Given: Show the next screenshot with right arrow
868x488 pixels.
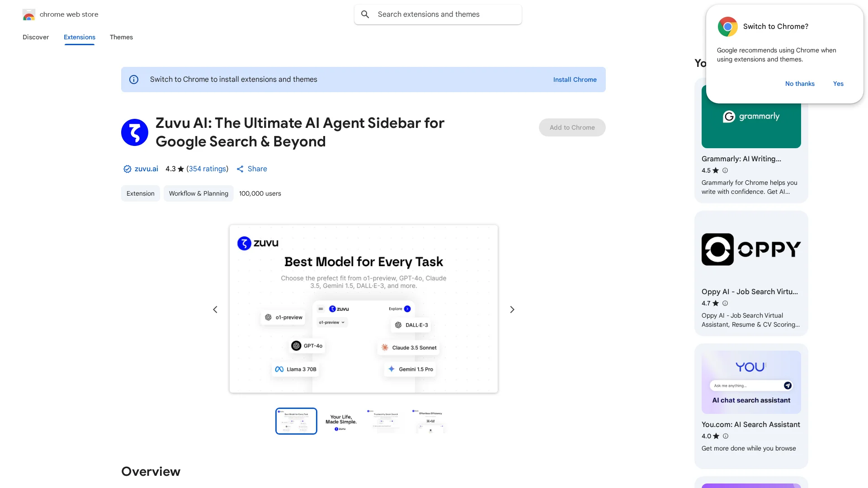Looking at the screenshot, I should [512, 310].
